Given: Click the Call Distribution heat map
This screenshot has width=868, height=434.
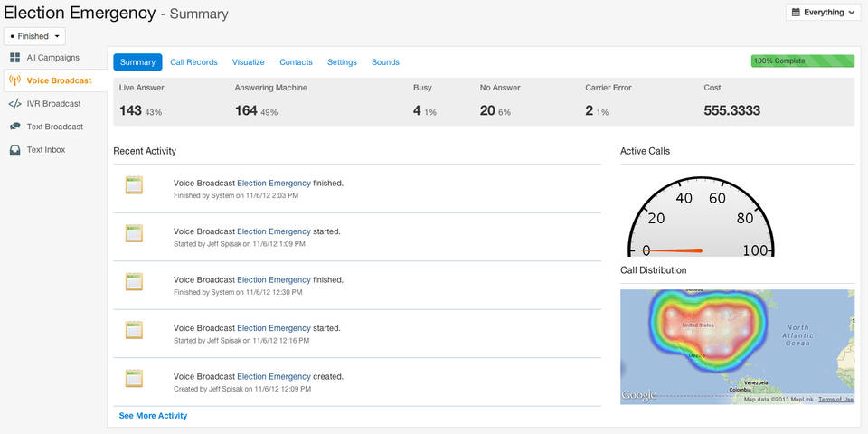Looking at the screenshot, I should click(x=737, y=344).
